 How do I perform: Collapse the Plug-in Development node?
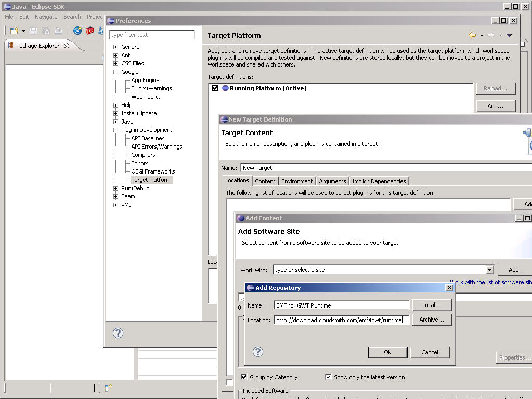[x=115, y=130]
